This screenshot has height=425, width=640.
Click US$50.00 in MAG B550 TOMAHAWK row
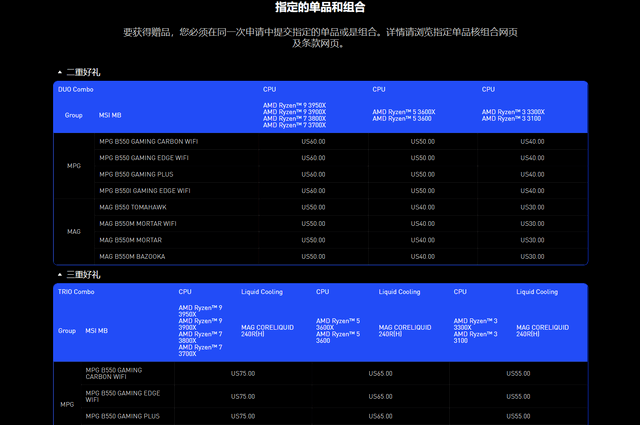tap(313, 207)
